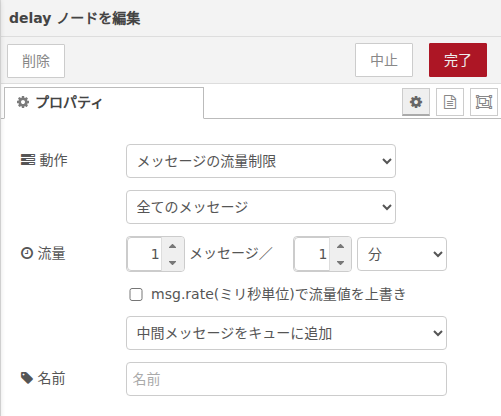Click the list icon beside 動作
This screenshot has width=501, height=416.
click(x=28, y=160)
